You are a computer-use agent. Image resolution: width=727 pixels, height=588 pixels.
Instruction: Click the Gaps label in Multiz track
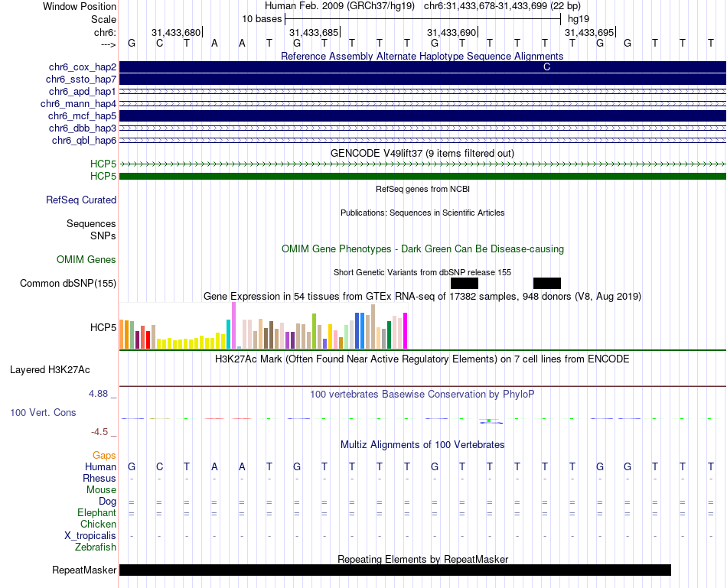(104, 456)
